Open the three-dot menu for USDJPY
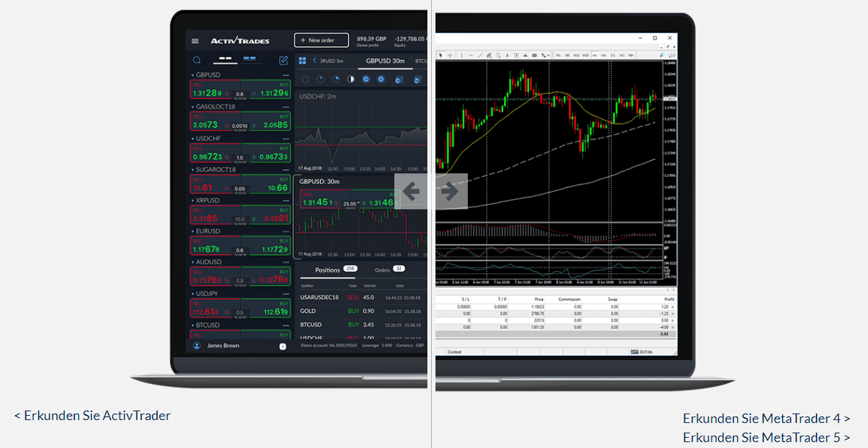This screenshot has height=448, width=868. (286, 294)
